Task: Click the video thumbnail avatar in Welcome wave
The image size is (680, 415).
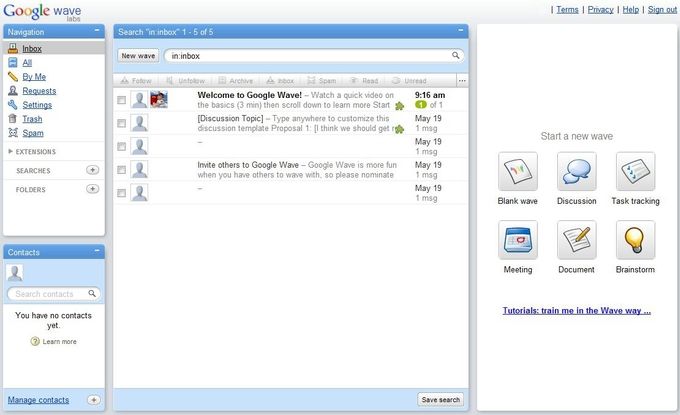Action: [159, 100]
